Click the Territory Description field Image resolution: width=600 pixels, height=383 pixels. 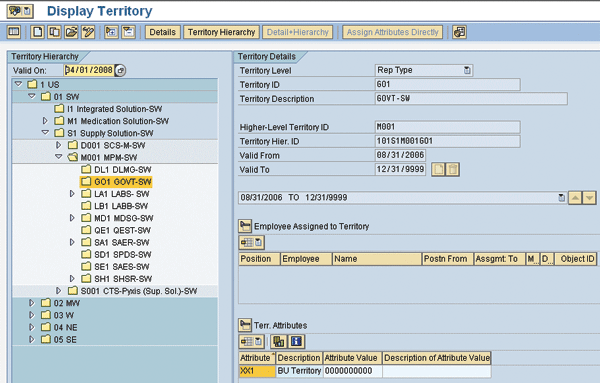point(471,98)
